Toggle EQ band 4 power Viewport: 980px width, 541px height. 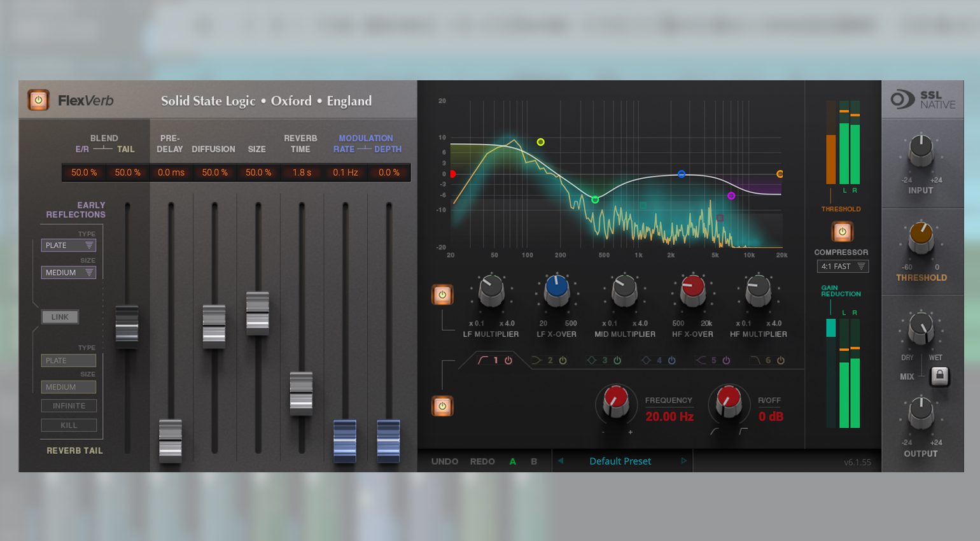671,360
